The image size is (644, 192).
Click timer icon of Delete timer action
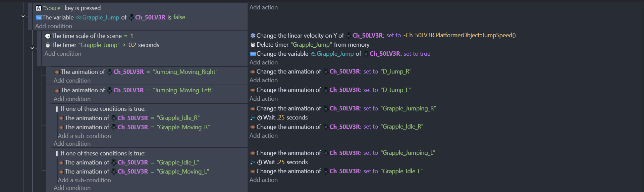253,45
